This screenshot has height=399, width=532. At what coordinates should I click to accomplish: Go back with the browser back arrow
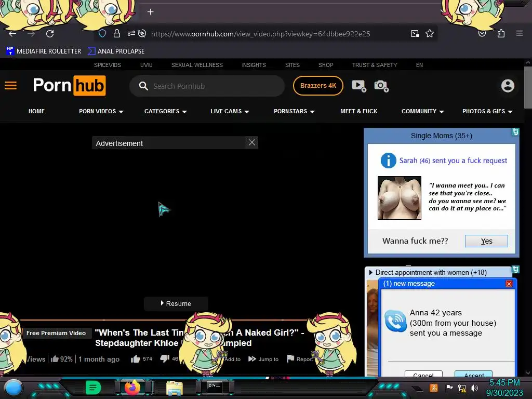[x=12, y=34]
